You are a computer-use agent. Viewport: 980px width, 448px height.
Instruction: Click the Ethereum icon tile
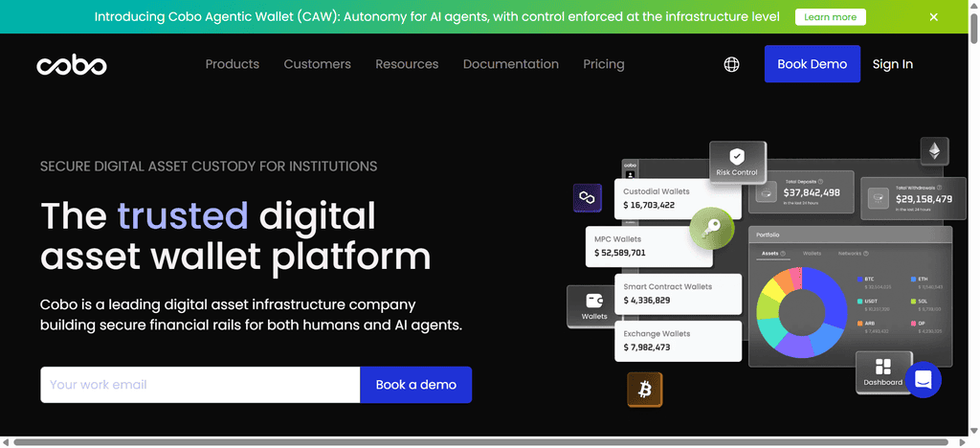934,151
